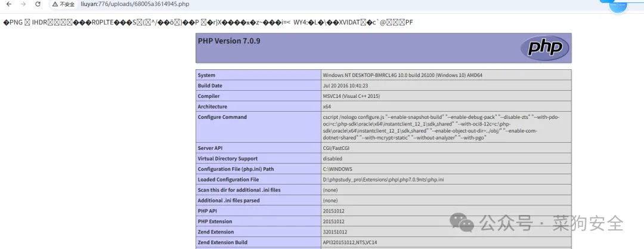Click the PHP Version 7.0.9 heading
This screenshot has height=249, width=644.
pyautogui.click(x=229, y=41)
